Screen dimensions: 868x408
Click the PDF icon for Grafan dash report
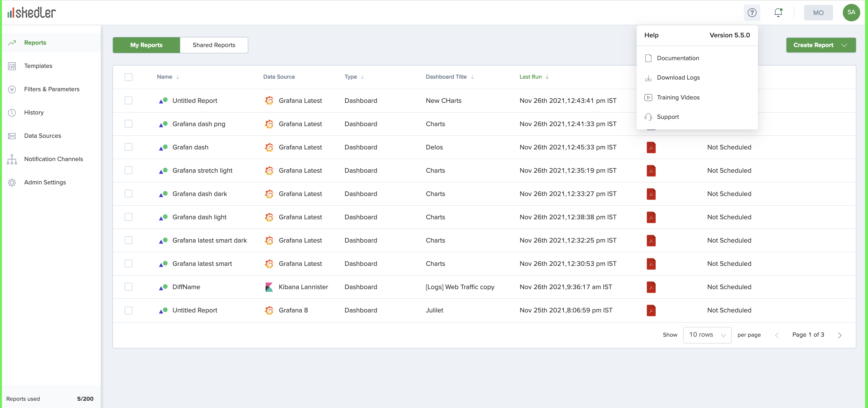pos(651,147)
